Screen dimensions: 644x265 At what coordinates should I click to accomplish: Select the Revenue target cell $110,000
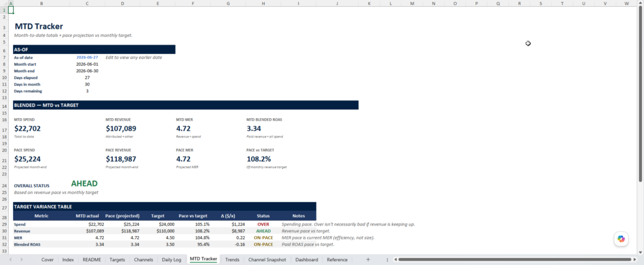(158, 231)
